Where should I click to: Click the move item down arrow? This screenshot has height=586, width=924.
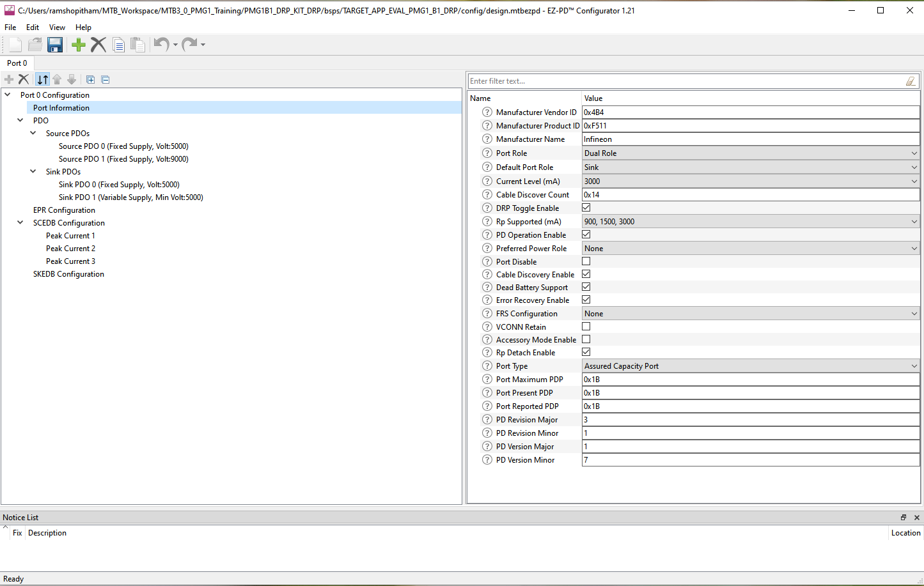(72, 79)
